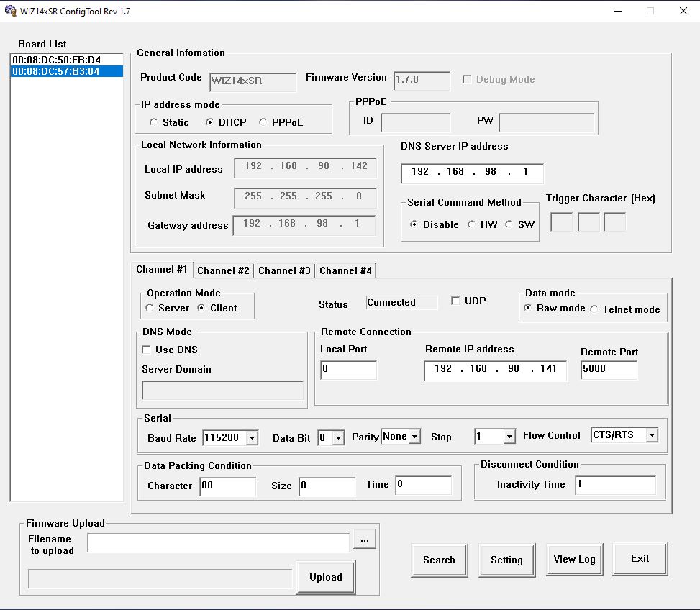Click the Data Packing Size field
The height and width of the screenshot is (610, 700).
click(x=327, y=486)
